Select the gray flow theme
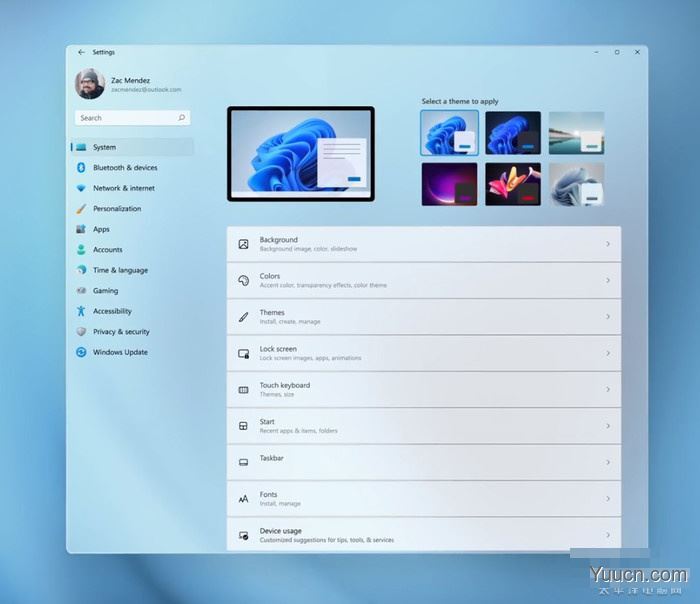Viewport: 700px width, 604px height. click(576, 184)
